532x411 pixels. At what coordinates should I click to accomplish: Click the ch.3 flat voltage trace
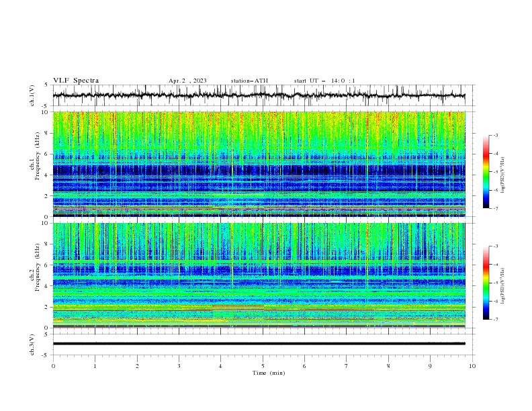pyautogui.click(x=259, y=344)
